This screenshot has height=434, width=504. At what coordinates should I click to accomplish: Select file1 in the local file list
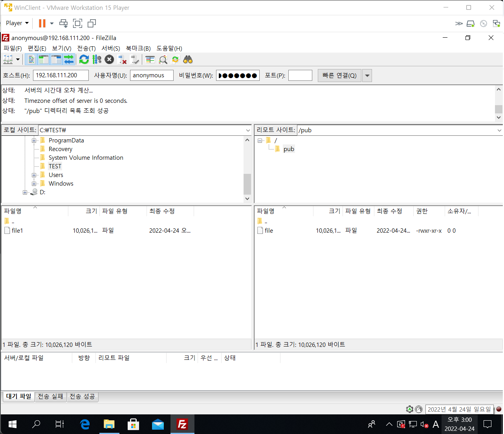[17, 231]
